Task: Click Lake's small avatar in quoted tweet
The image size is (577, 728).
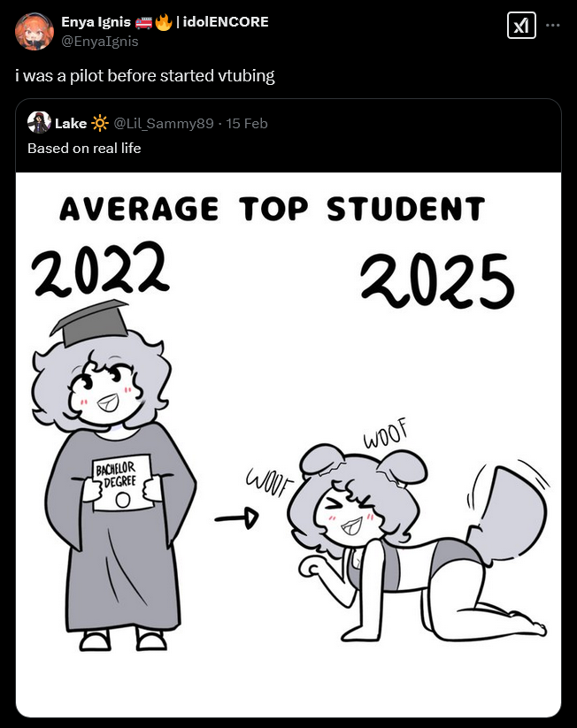Action: (39, 123)
